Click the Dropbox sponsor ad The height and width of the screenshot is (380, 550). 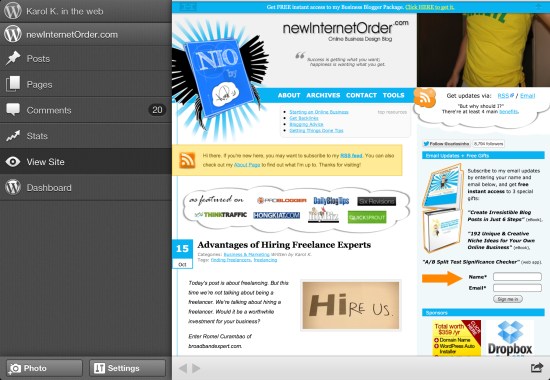pos(510,338)
